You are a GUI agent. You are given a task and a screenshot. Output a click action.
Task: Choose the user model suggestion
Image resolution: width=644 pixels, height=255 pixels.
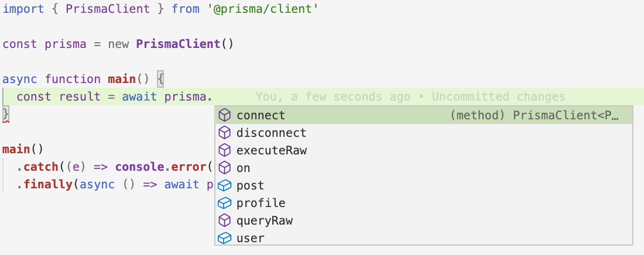tap(424, 238)
